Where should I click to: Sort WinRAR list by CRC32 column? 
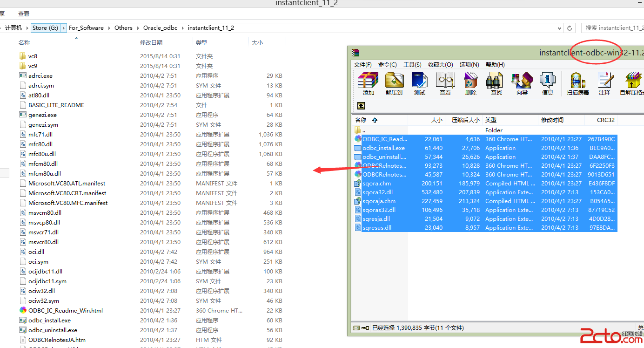(x=606, y=120)
